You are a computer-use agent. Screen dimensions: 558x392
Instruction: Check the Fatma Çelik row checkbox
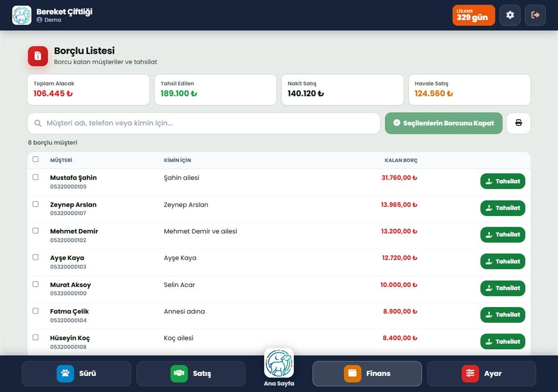[36, 311]
